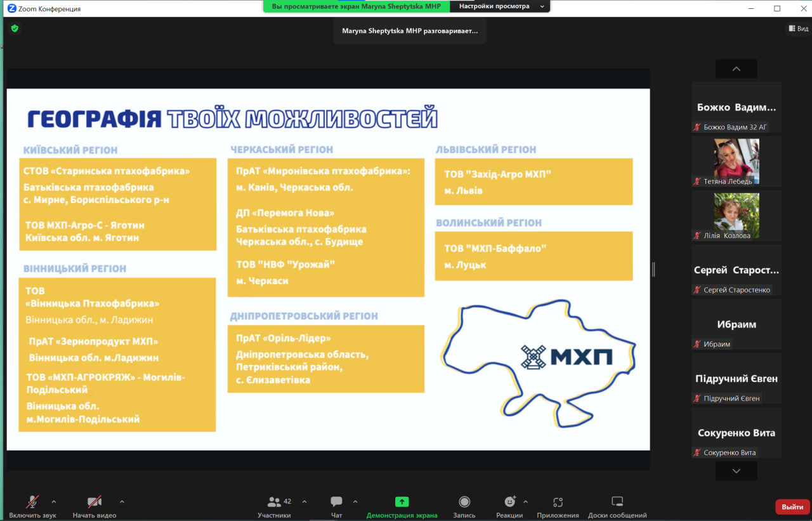This screenshot has width=812, height=521.
Task: Click the muted mic icon beside Божко Вадим 32 АГ
Action: 697,128
